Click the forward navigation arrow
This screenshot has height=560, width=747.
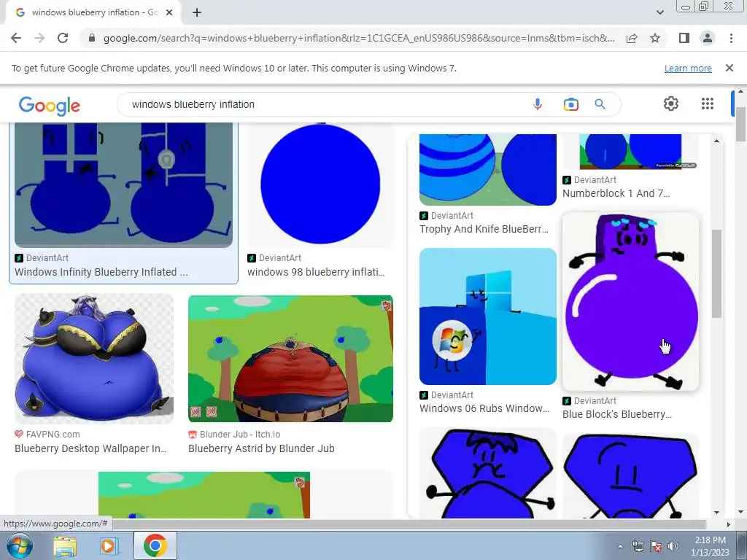(39, 38)
